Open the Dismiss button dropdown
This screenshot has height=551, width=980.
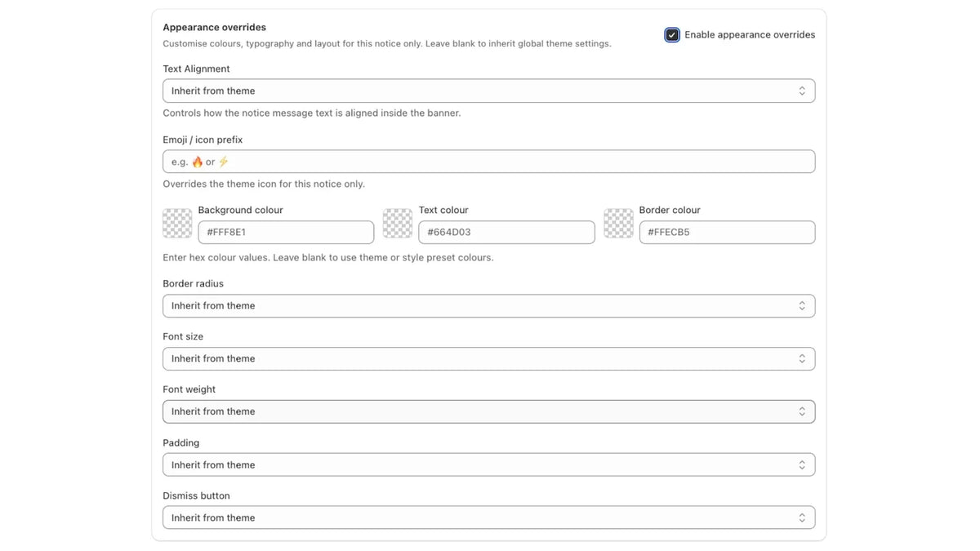point(488,518)
